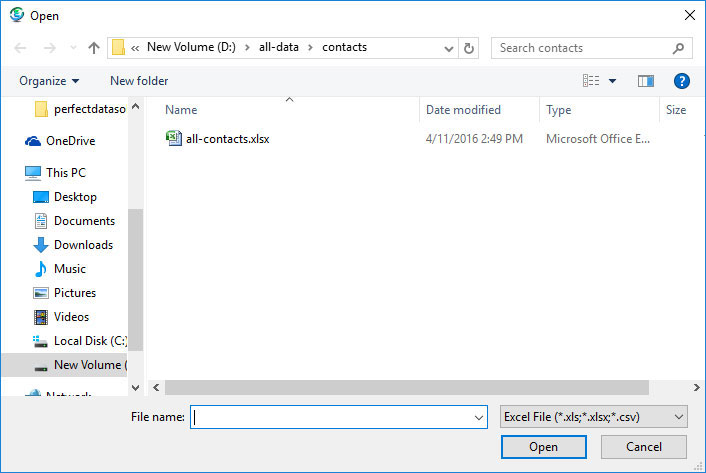
Task: Click in the File name text field
Action: (330, 417)
